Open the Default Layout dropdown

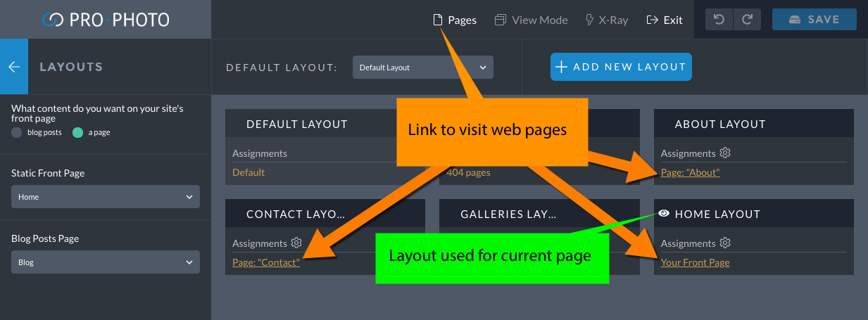(x=423, y=68)
